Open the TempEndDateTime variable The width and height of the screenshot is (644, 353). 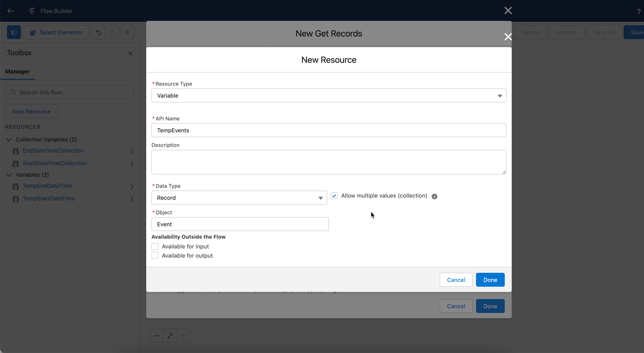point(47,186)
